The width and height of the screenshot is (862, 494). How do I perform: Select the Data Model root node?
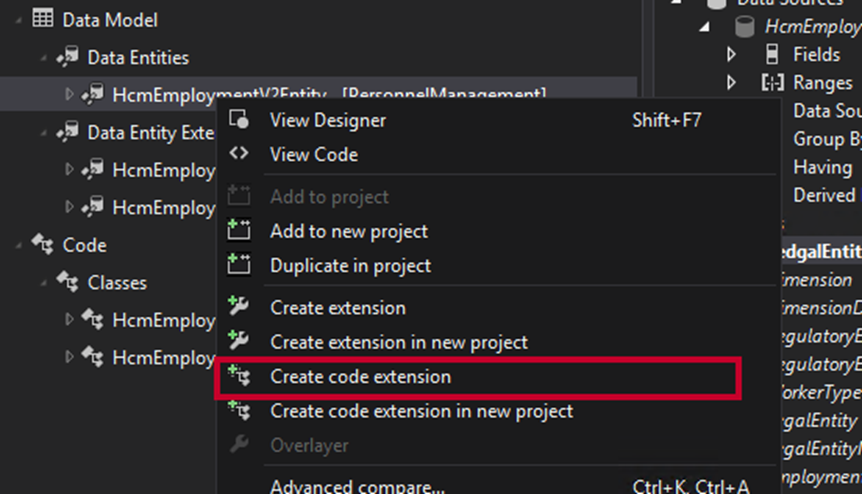point(109,20)
